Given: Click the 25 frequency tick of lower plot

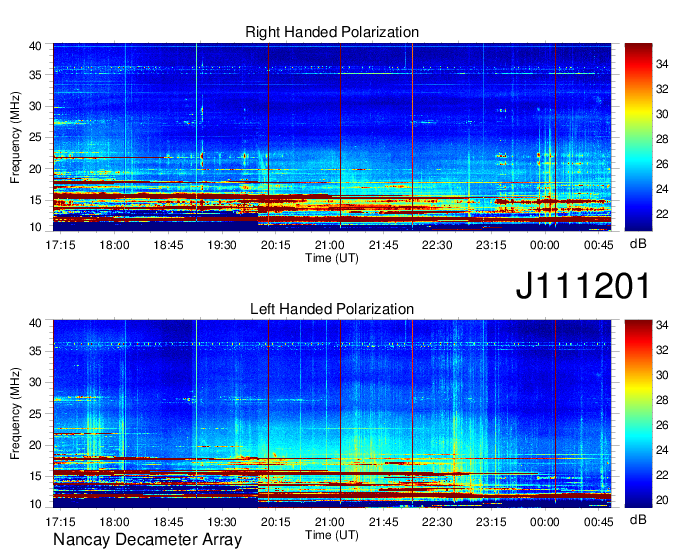Looking at the screenshot, I should pos(35,414).
